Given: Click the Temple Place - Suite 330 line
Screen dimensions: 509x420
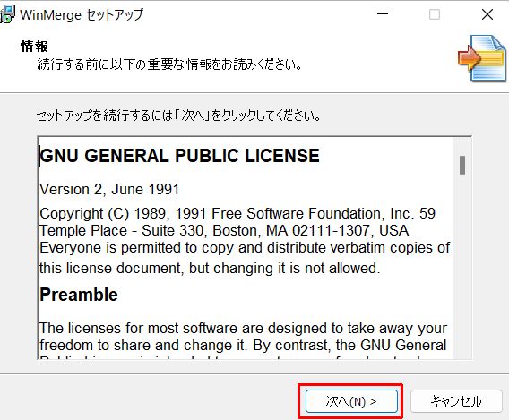Looking at the screenshot, I should click(x=224, y=230).
